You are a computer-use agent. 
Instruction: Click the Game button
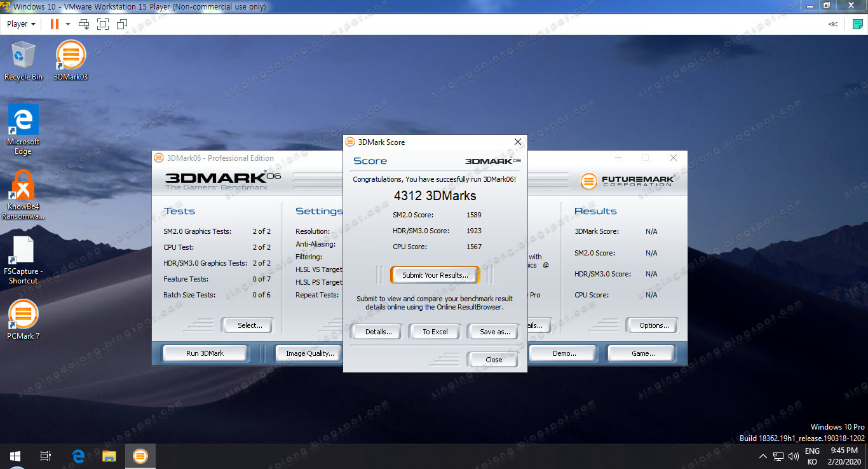642,353
